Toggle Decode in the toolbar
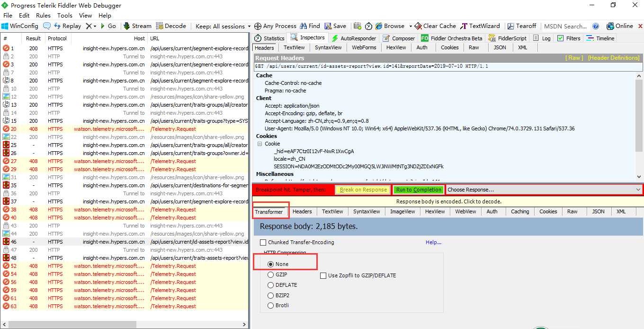 tap(171, 26)
